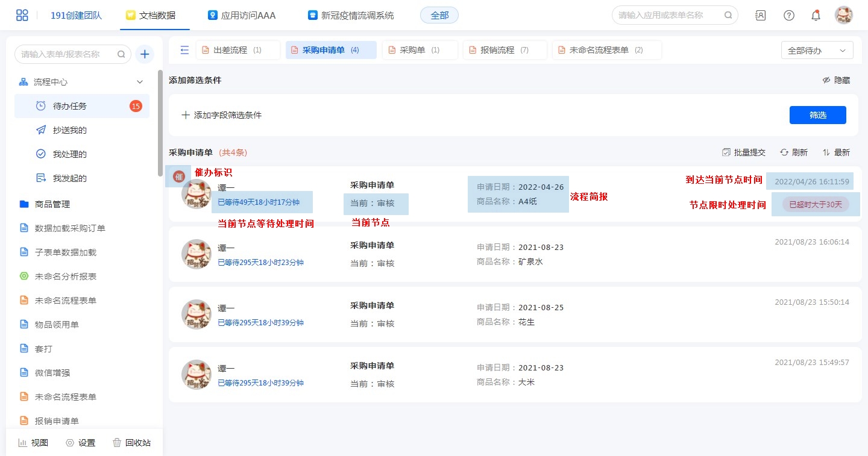Refresh the list with 刷新
The width and height of the screenshot is (868, 456).
point(794,152)
